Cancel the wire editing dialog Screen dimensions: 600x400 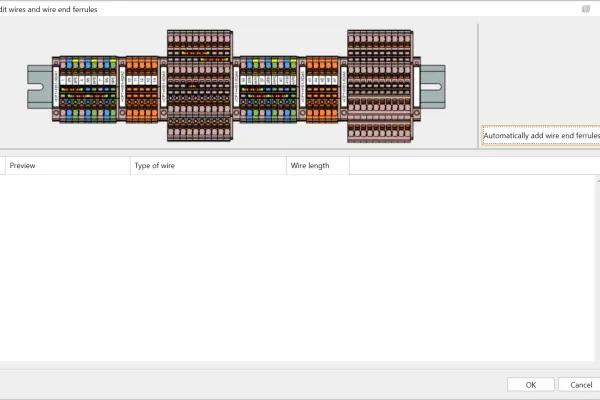[x=580, y=384]
